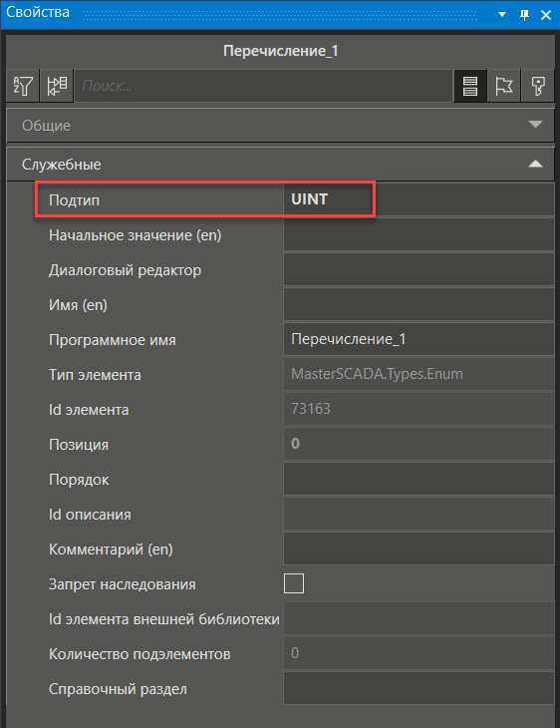
Task: Open panel options dropdown arrow in title bar
Action: click(502, 14)
